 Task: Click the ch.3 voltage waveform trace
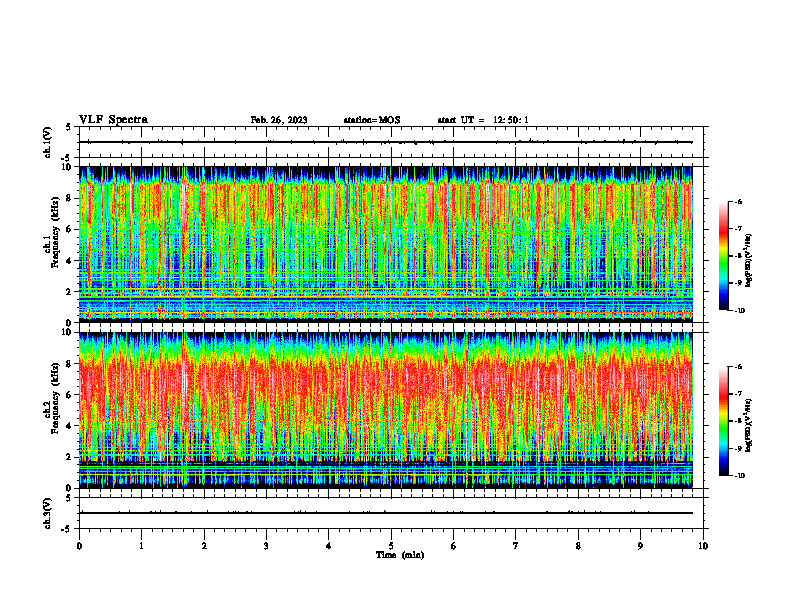pyautogui.click(x=386, y=513)
